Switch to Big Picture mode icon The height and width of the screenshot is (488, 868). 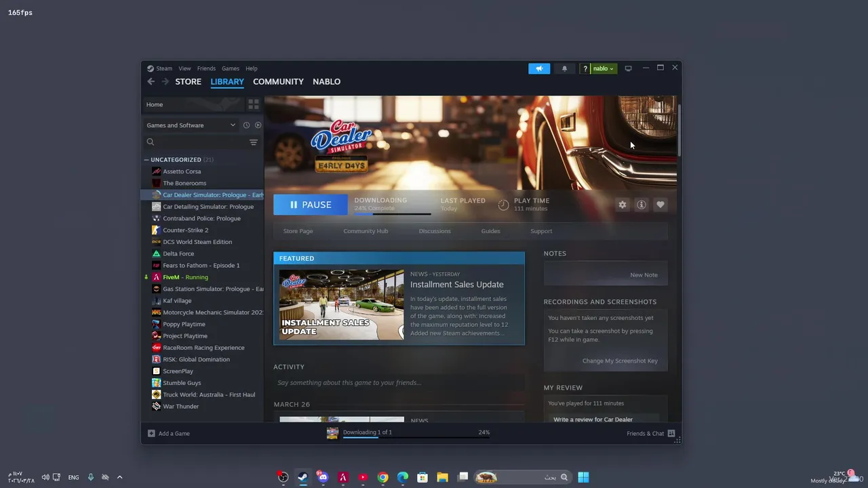(628, 68)
